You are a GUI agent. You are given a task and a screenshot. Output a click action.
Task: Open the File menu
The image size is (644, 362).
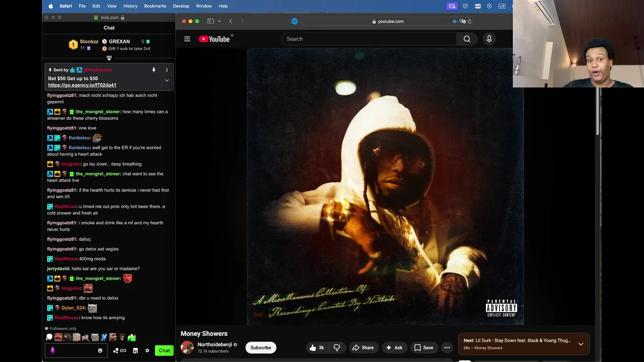[82, 6]
